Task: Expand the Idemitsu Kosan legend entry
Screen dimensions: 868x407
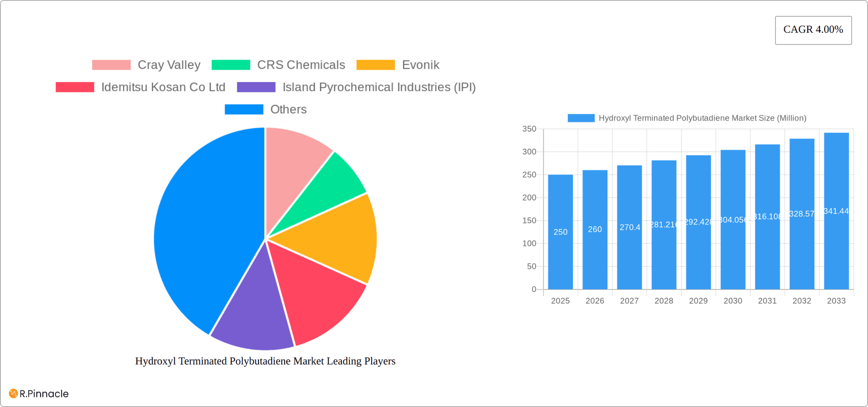Action: (163, 87)
